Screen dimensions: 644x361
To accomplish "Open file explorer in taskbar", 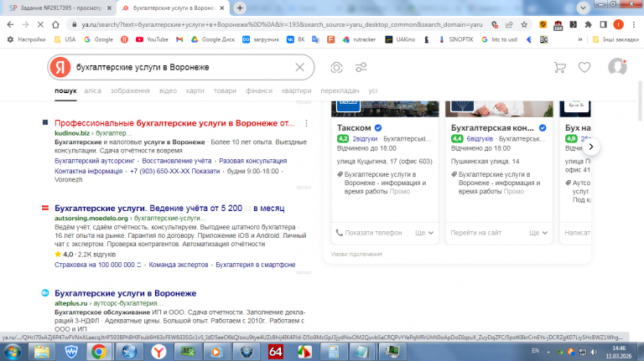I will coord(41,352).
